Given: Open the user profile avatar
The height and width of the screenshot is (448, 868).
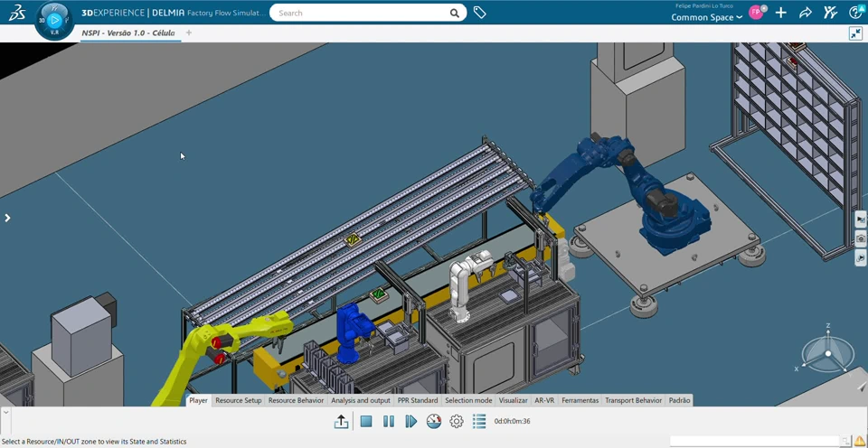Looking at the screenshot, I should point(756,13).
